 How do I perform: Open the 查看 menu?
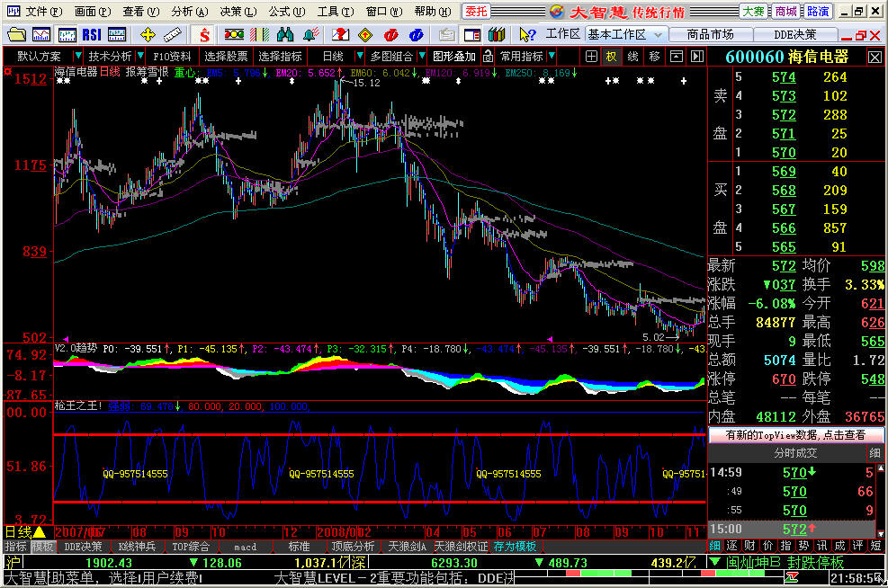coord(141,12)
